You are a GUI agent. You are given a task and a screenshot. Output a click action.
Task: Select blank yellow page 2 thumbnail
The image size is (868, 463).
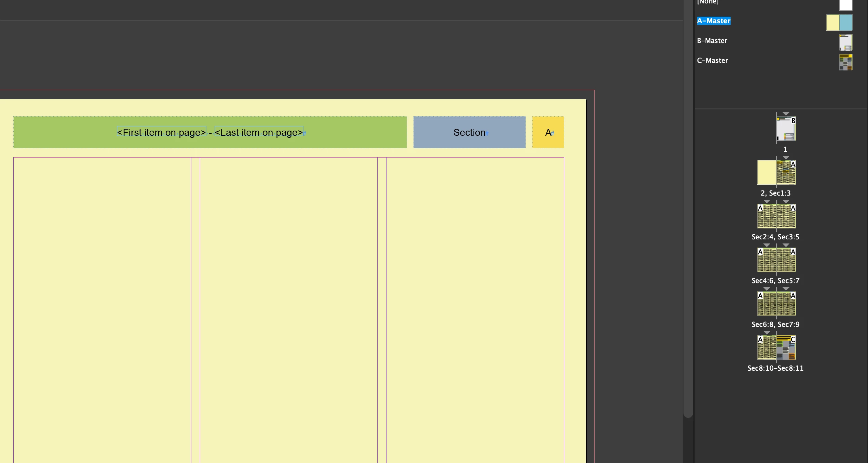point(767,172)
